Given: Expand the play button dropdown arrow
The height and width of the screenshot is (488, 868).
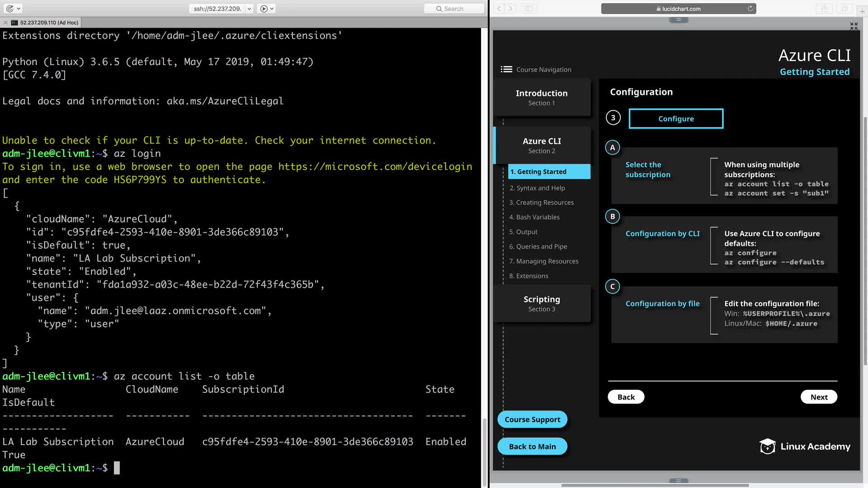Looking at the screenshot, I should pyautogui.click(x=272, y=9).
